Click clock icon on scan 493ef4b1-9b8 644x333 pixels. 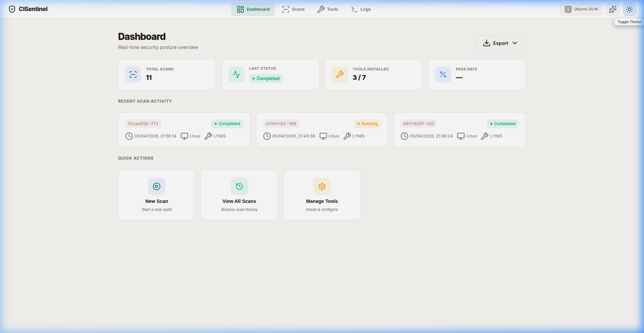coord(267,136)
